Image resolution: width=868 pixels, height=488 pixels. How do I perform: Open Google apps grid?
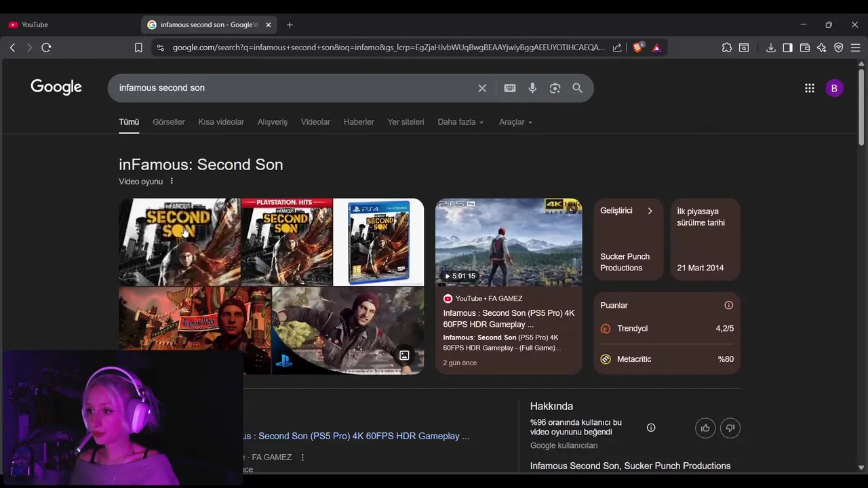(809, 88)
